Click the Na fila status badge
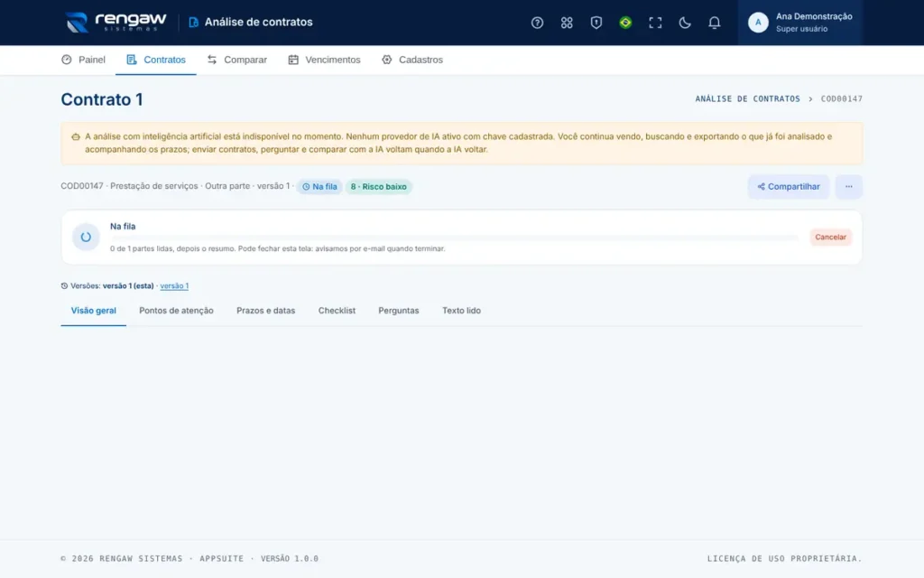924x578 pixels. (319, 186)
